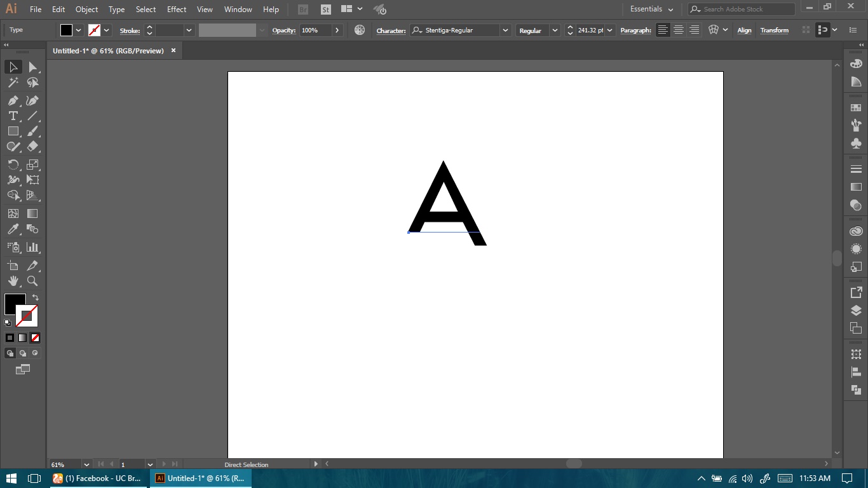
Task: Open the Stroke panel icon
Action: (x=856, y=169)
